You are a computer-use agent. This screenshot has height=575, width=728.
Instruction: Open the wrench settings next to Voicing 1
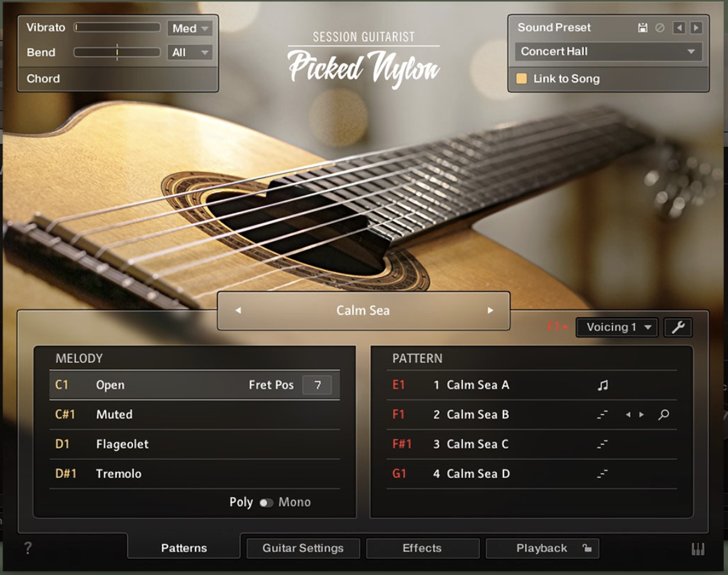click(678, 327)
